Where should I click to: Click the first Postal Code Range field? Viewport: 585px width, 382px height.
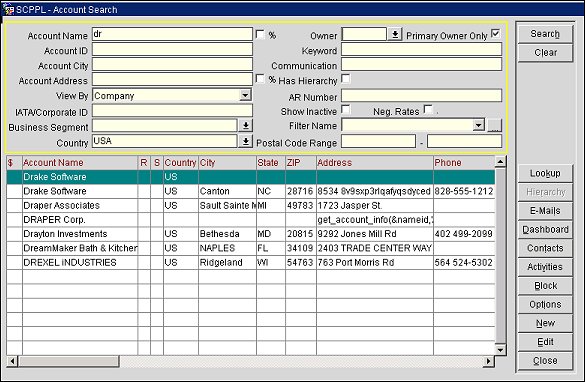[x=378, y=141]
